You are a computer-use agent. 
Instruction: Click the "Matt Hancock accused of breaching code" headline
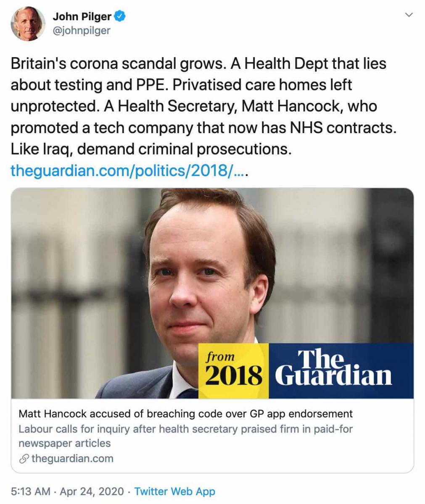point(185,414)
